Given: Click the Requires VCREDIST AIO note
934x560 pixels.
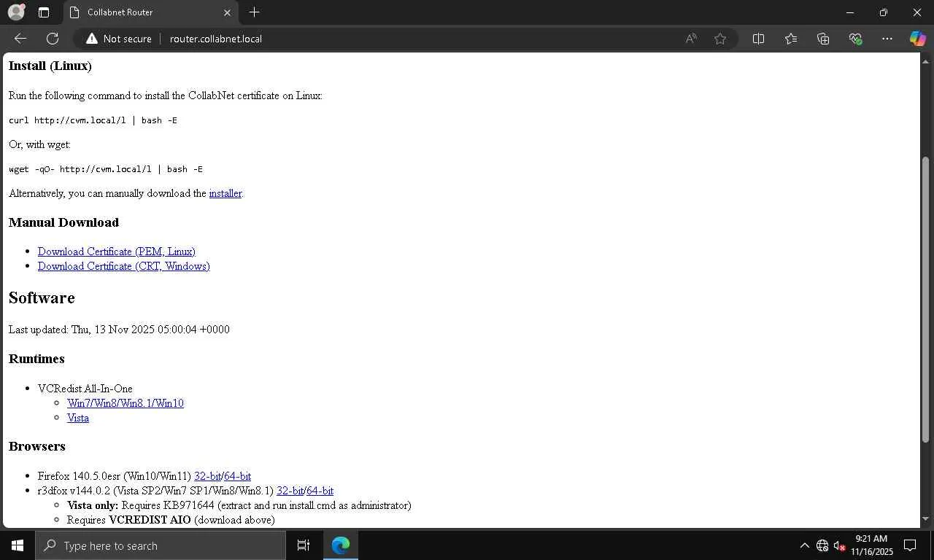Looking at the screenshot, I should tap(171, 520).
